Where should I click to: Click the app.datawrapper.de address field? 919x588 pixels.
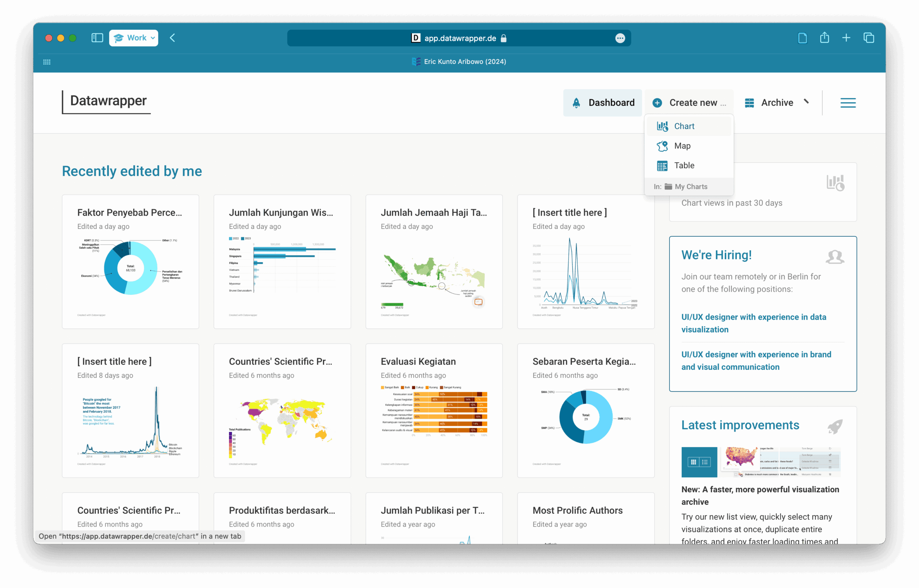coord(459,38)
